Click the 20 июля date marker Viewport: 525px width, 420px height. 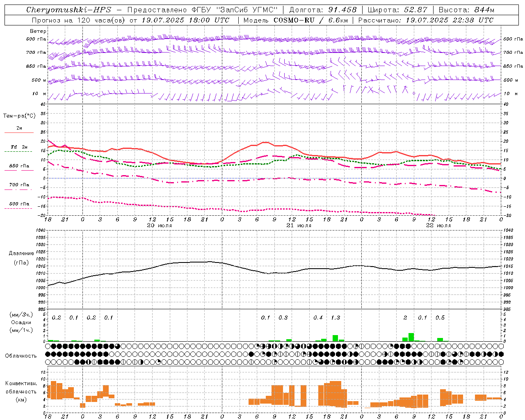point(160,225)
